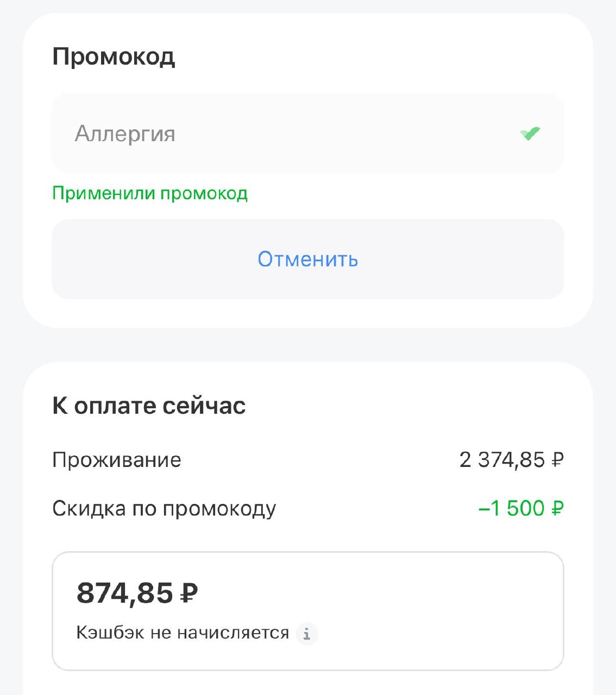
Task: Click the green ruble sign after –1 500
Action: (557, 509)
